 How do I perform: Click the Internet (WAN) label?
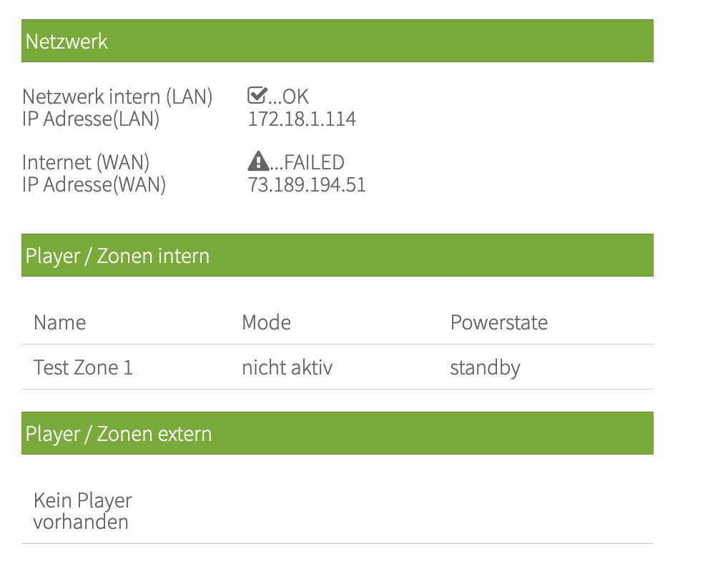[86, 163]
